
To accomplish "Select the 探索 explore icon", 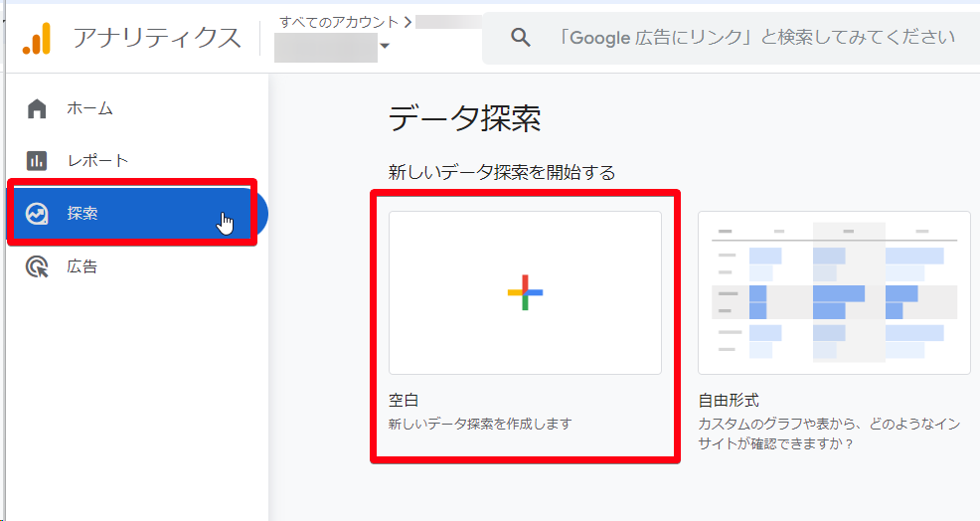I will (x=37, y=214).
